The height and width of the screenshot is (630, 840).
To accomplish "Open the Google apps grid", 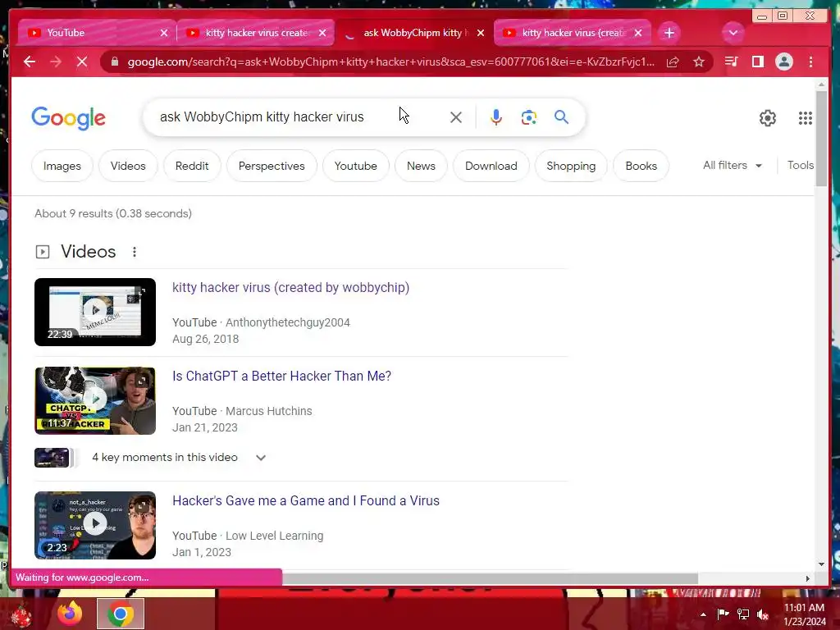I will tap(806, 118).
